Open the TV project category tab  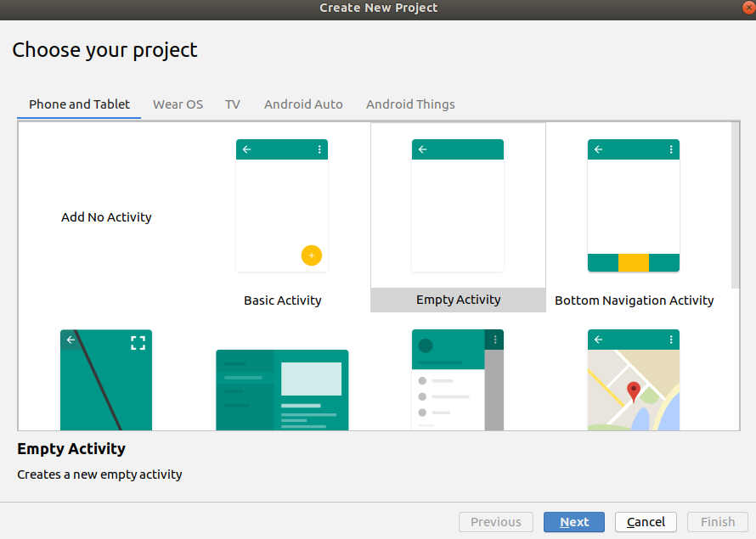[232, 104]
